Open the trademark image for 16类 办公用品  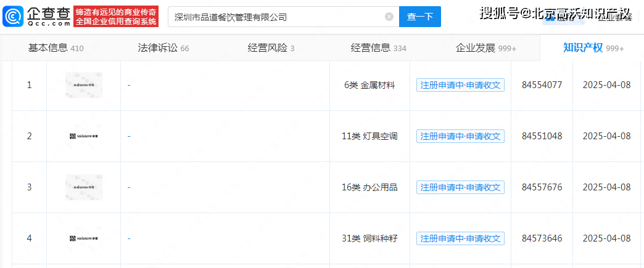(x=84, y=187)
